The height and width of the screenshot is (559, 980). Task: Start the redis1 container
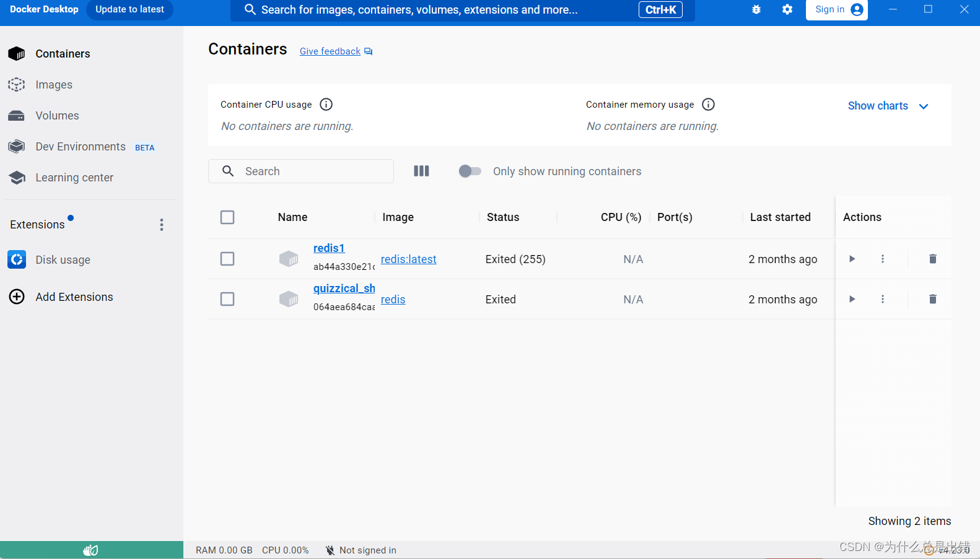pos(852,259)
